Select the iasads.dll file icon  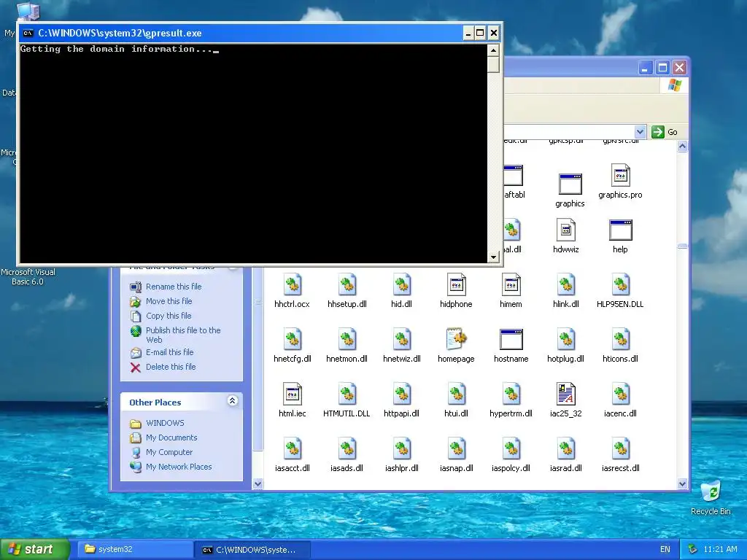click(347, 449)
